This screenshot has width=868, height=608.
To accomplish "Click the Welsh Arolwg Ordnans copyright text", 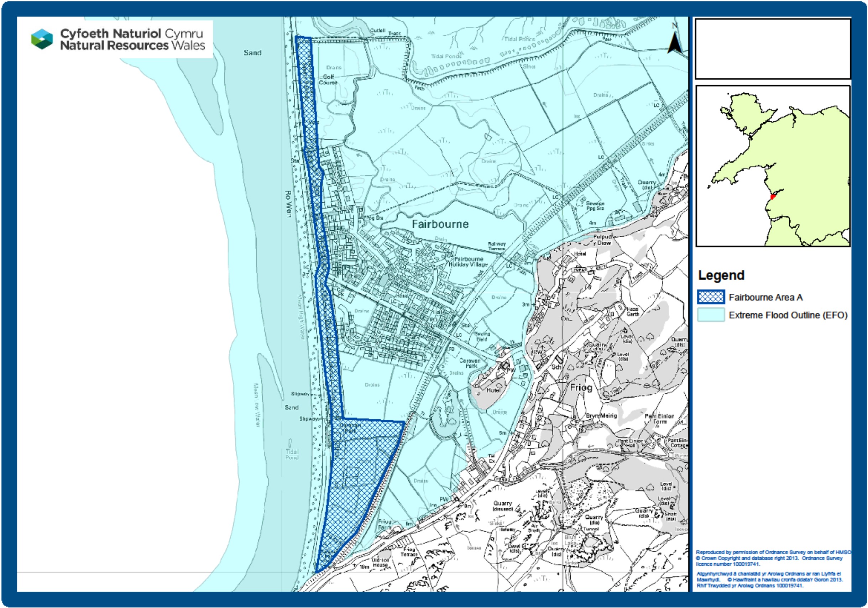I will pos(769,579).
